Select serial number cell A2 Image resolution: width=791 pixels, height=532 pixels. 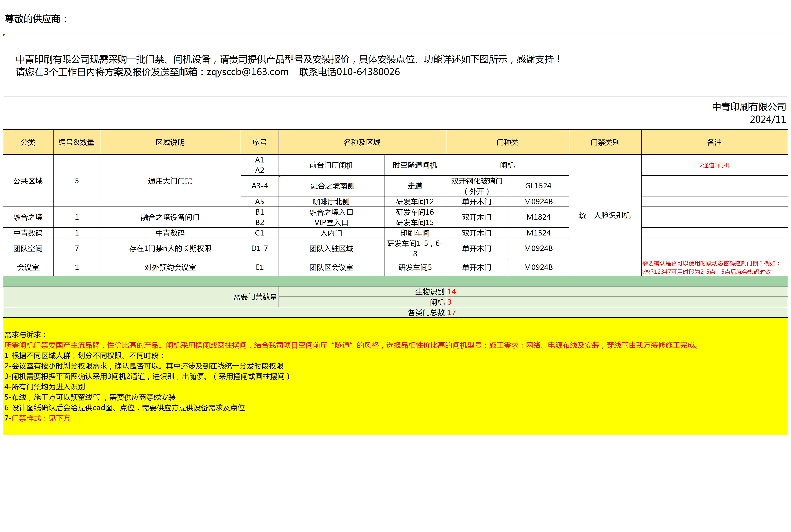click(x=260, y=170)
